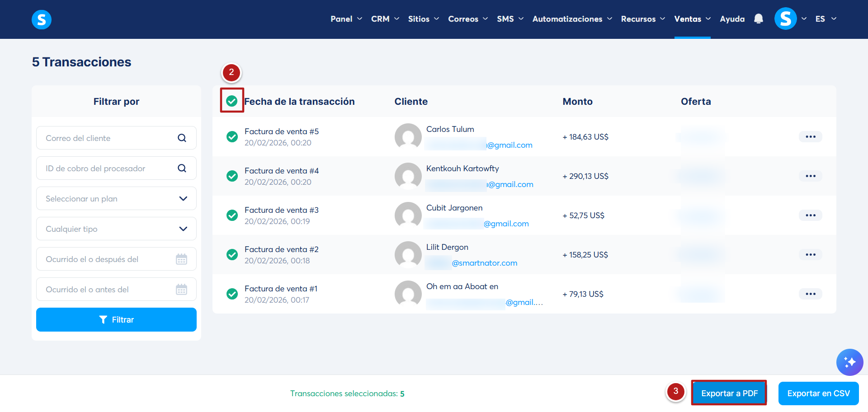This screenshot has width=868, height=412.
Task: Uncheck Factura de venta #1
Action: [232, 294]
